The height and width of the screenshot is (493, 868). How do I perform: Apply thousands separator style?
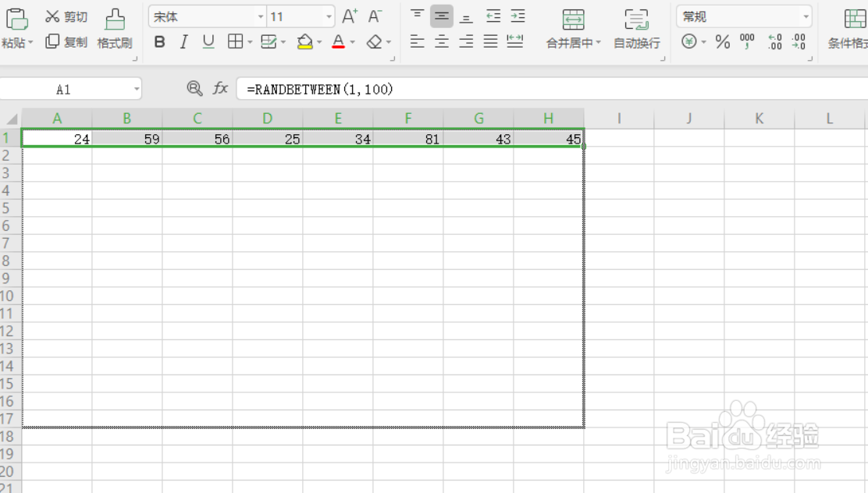[x=747, y=41]
